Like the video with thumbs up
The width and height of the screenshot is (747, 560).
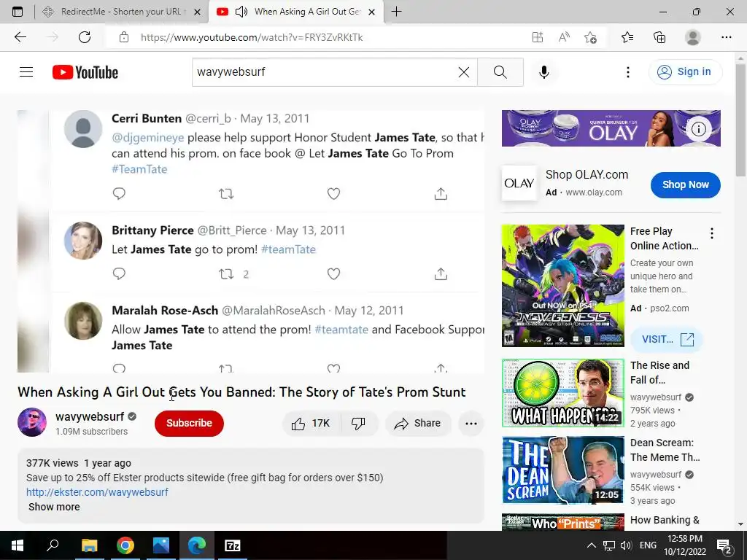(x=311, y=424)
